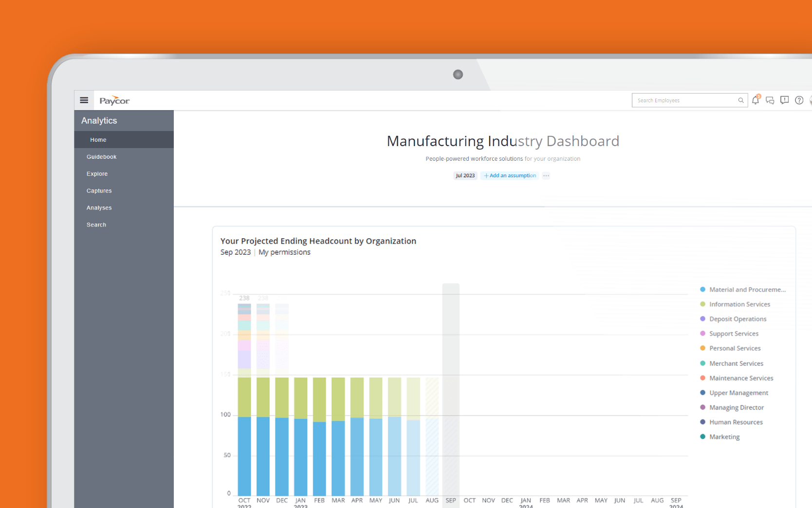Image resolution: width=812 pixels, height=508 pixels.
Task: Toggle Human Resources legend item
Action: coord(731,422)
